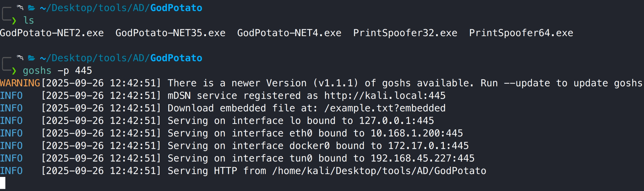Click the docker0 address 172.17.0.1:445

tap(428, 146)
